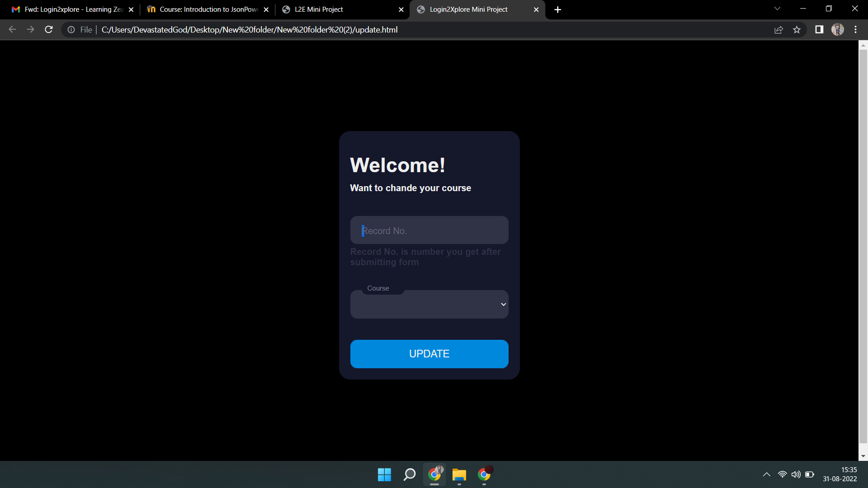Open the Chrome profile avatar

coord(838,29)
